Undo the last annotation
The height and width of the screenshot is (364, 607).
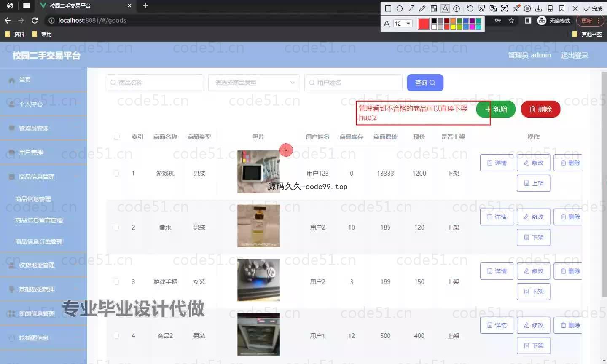[x=470, y=8]
